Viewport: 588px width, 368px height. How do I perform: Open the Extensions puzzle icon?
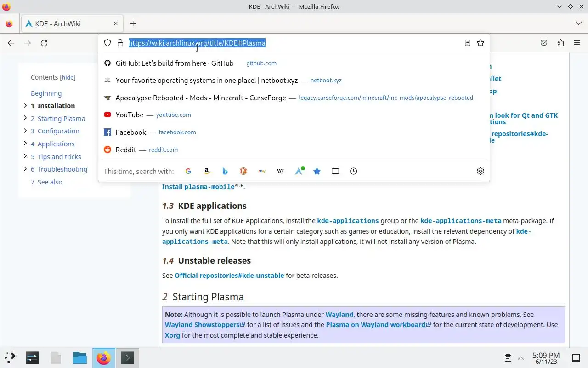pos(560,43)
